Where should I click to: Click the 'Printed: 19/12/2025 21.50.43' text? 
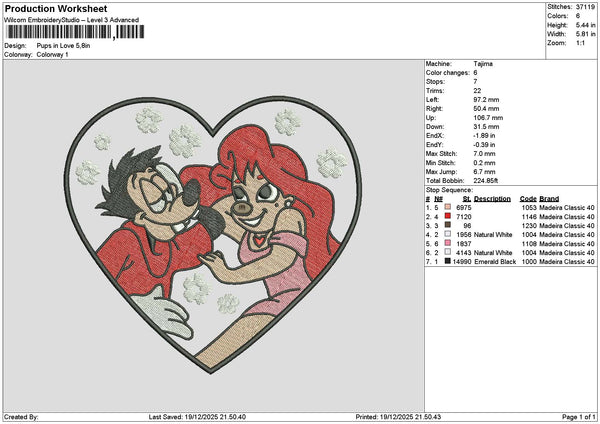point(398,417)
